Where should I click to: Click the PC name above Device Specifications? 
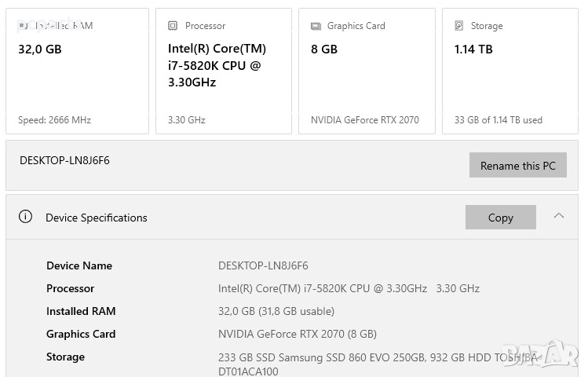coord(64,160)
